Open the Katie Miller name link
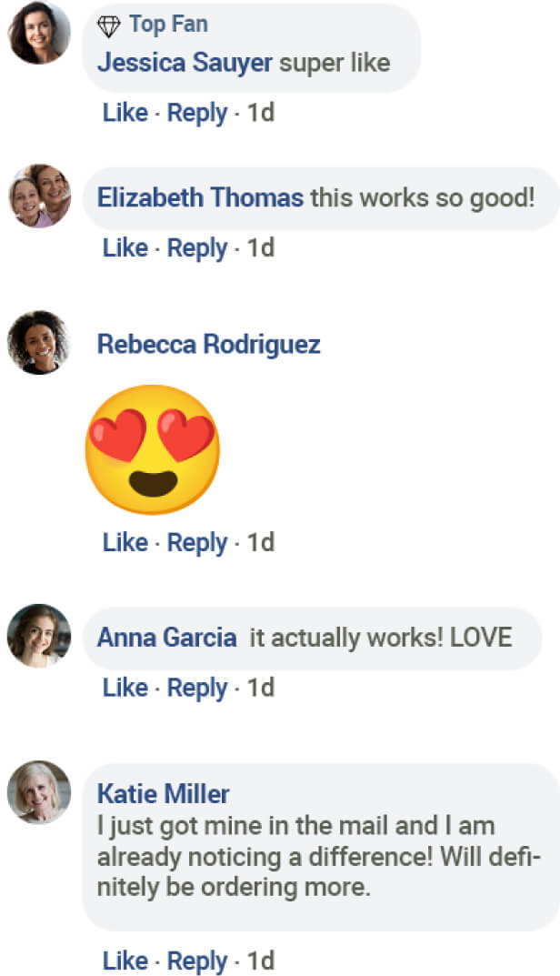This screenshot has height=976, width=560. click(x=163, y=793)
